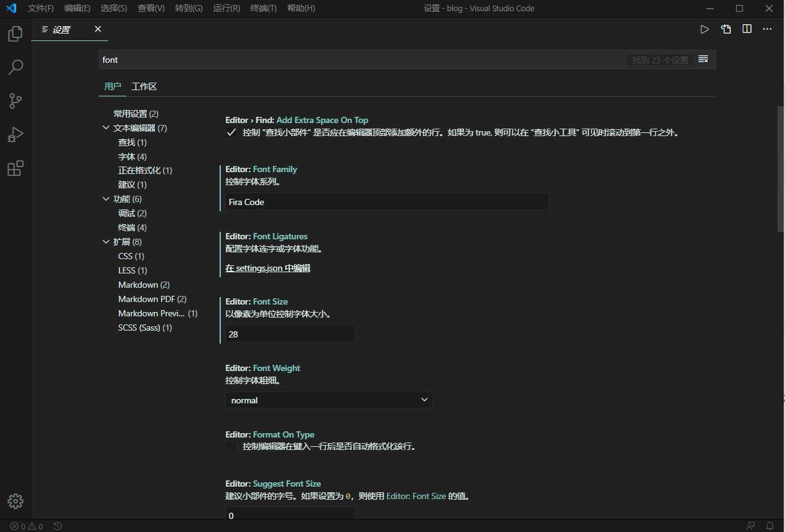The width and height of the screenshot is (785, 532).
Task: Click the Editor: Format On Type title
Action: 270,434
